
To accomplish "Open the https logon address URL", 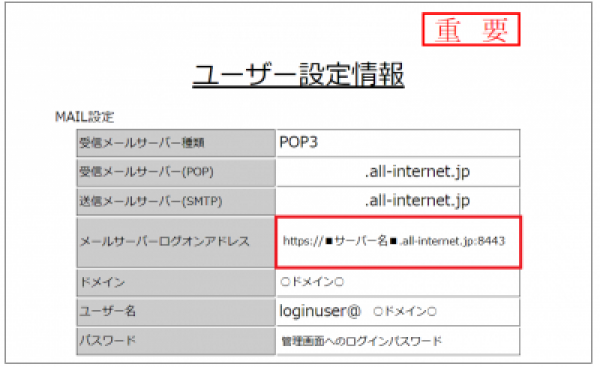I will coord(394,241).
